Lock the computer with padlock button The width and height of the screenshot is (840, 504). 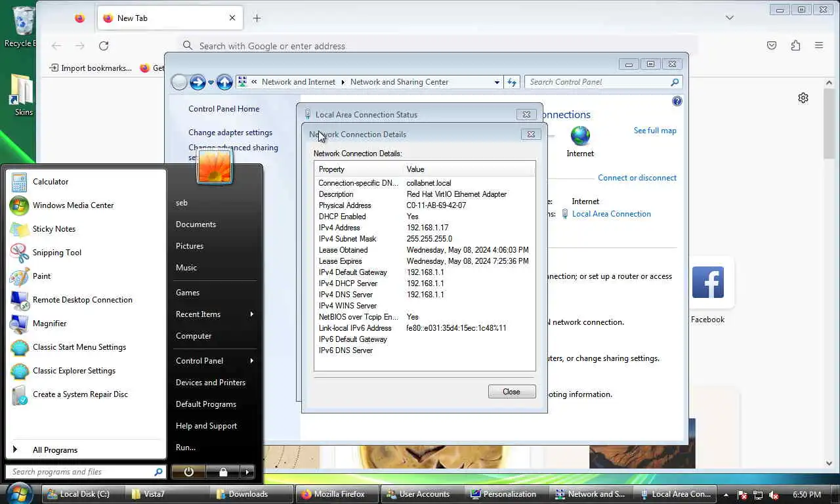coord(223,472)
